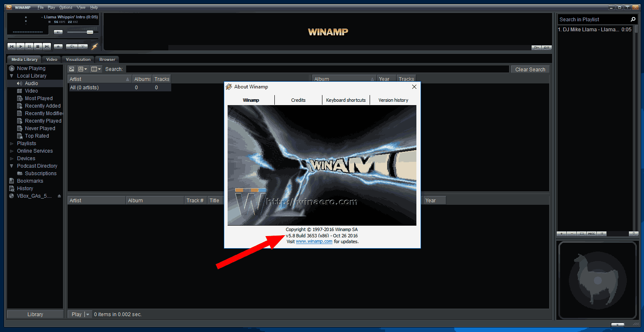Click the playlist search magnifier icon

click(x=633, y=19)
